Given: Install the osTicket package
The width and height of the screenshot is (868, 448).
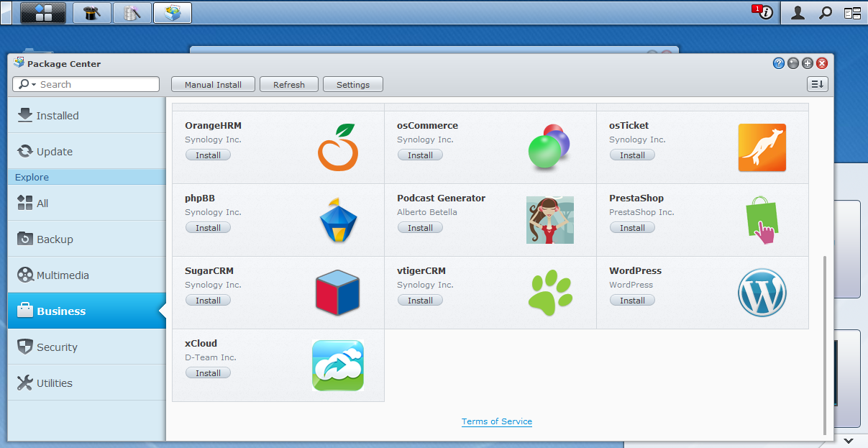Looking at the screenshot, I should (x=632, y=155).
